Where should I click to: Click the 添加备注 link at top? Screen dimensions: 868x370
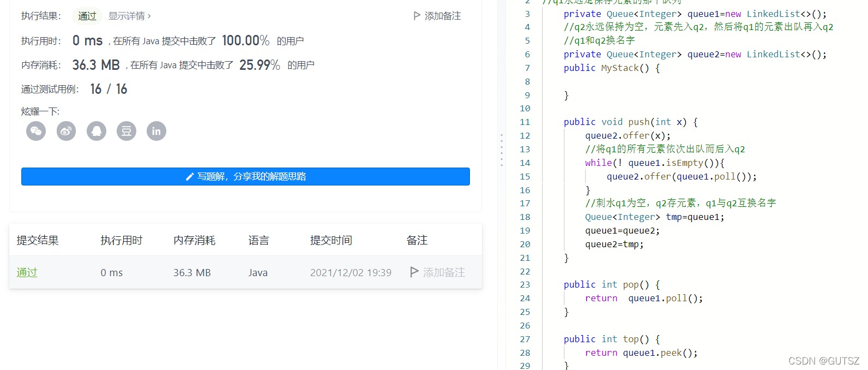pyautogui.click(x=443, y=16)
